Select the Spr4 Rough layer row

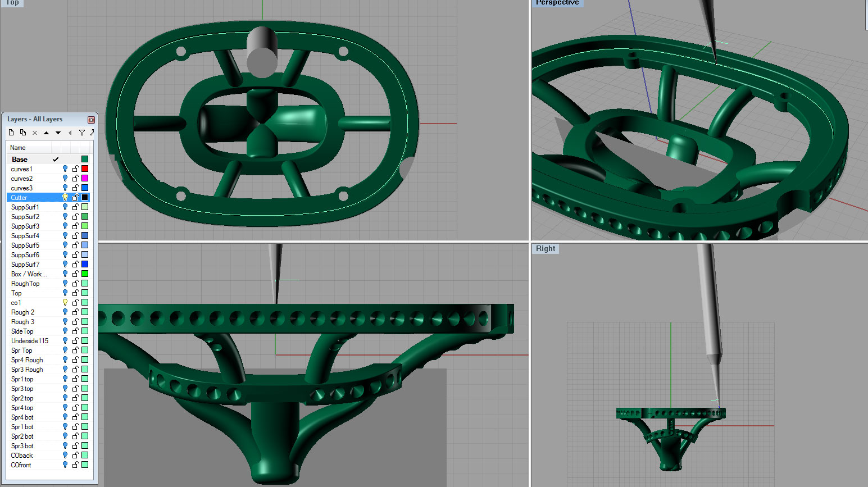point(27,360)
